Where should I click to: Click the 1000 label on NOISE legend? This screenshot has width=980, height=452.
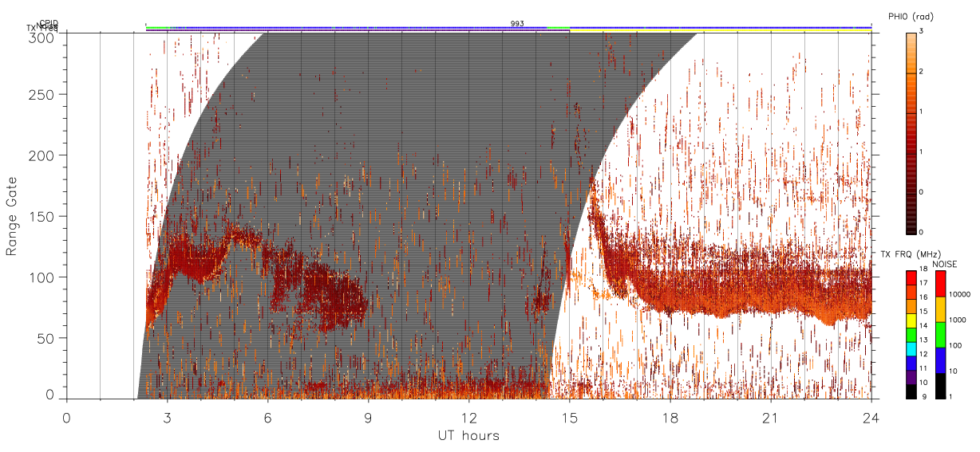(x=958, y=320)
